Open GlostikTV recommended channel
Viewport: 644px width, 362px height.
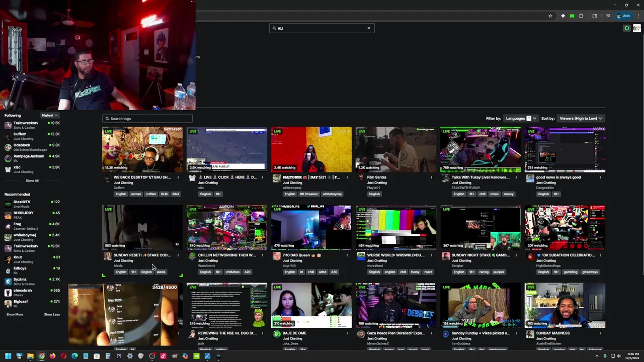pos(32,204)
